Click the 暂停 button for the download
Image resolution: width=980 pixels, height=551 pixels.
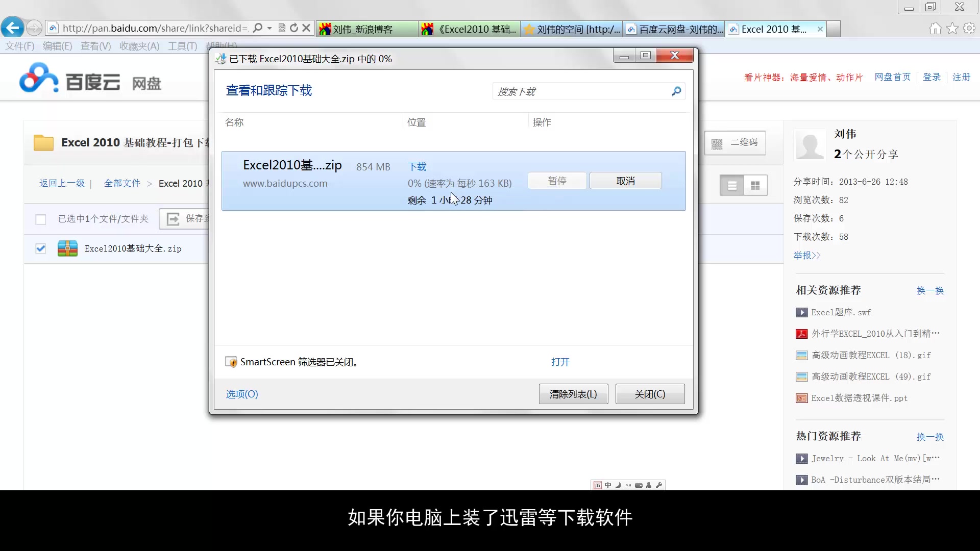point(557,181)
